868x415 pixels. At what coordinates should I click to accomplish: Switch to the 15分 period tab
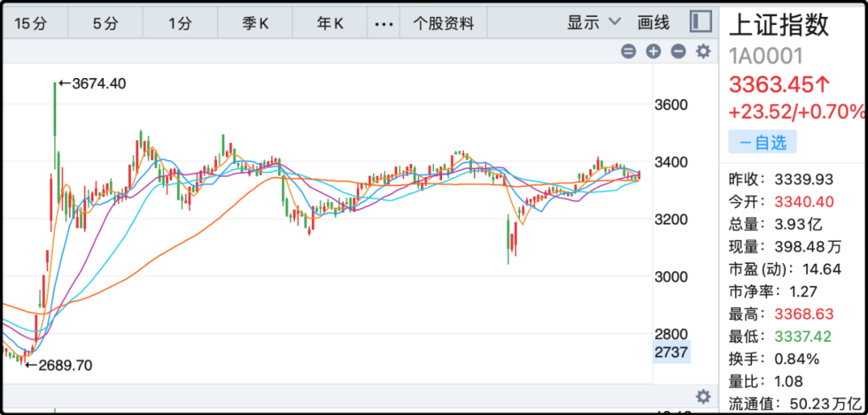click(32, 23)
